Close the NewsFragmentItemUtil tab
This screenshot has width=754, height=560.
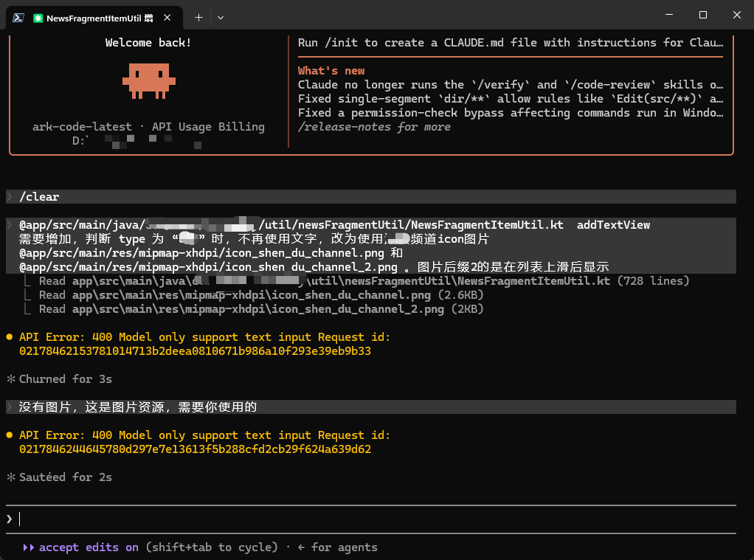click(x=167, y=18)
